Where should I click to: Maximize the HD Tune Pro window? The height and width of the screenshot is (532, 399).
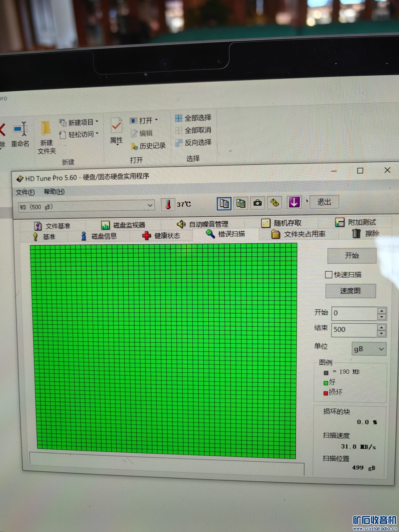[x=360, y=171]
